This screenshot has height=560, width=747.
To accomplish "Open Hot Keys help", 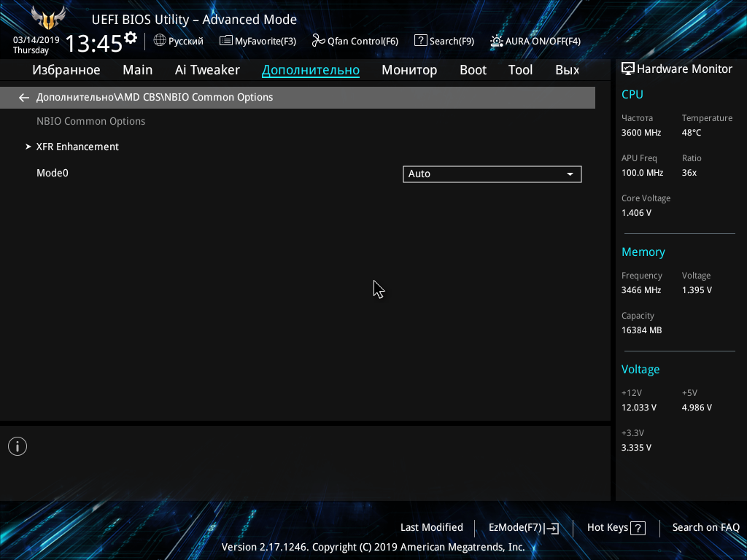I will 616,528.
